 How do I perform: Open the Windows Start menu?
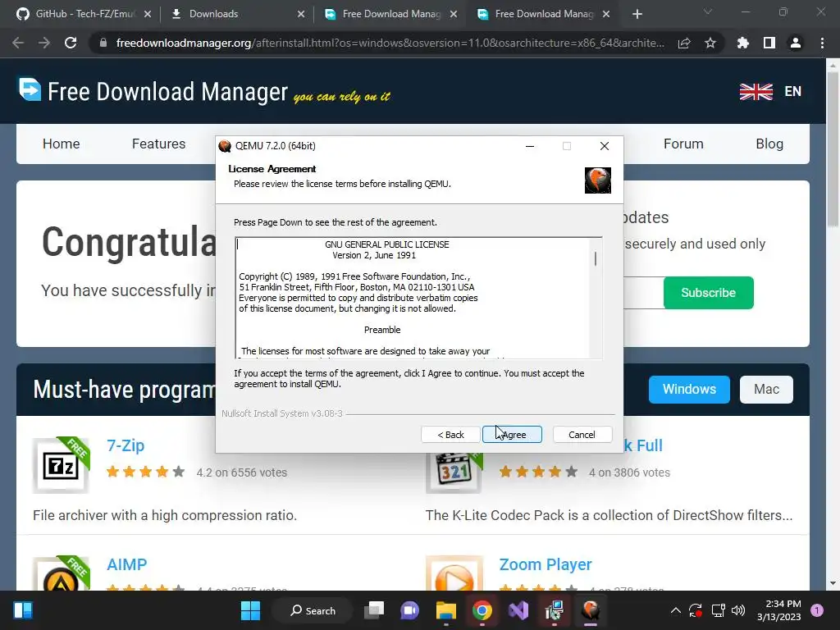[x=250, y=610]
